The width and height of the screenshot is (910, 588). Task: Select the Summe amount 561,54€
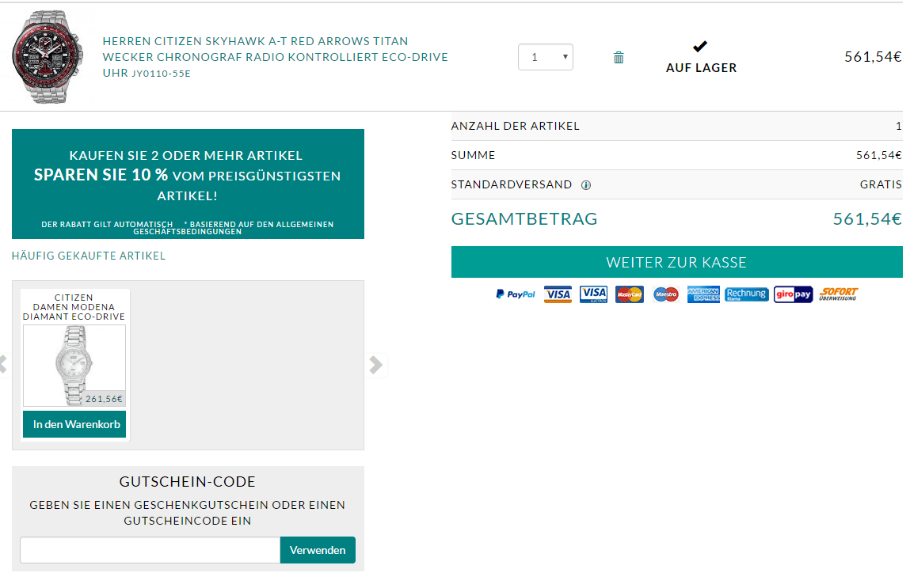point(878,155)
